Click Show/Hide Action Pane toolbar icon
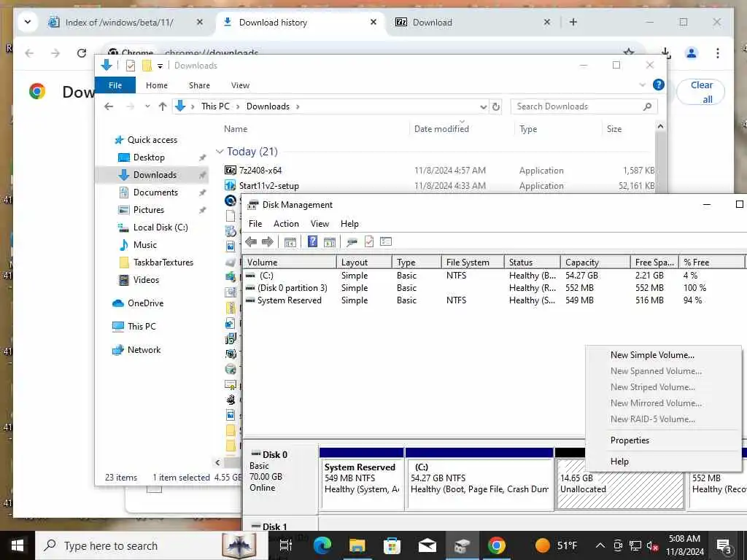 coord(329,242)
